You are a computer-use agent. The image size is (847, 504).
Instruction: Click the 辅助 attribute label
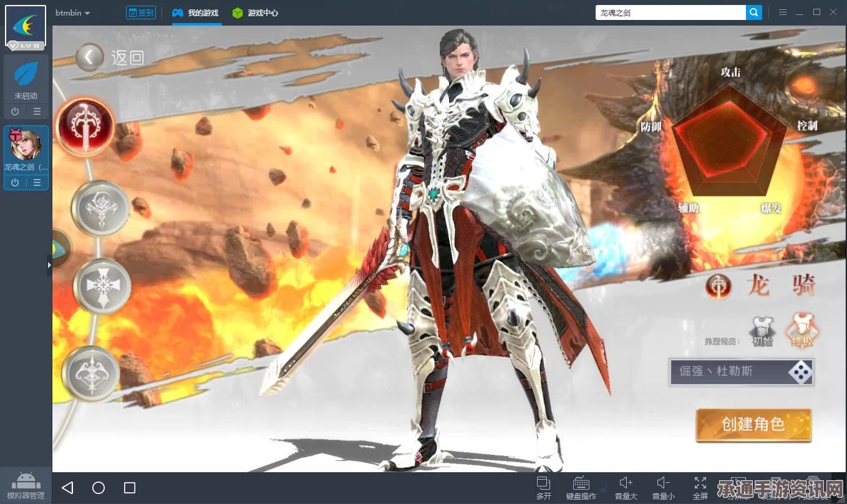(x=689, y=208)
